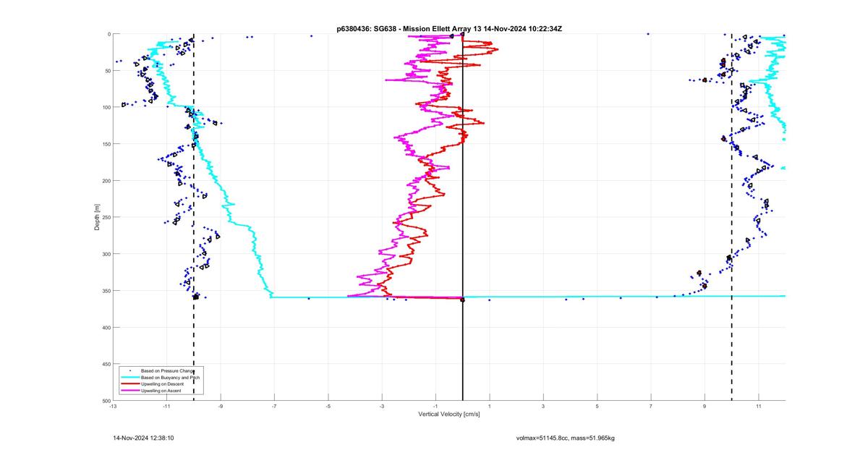Click positive x-axis tick label '5'

(597, 407)
